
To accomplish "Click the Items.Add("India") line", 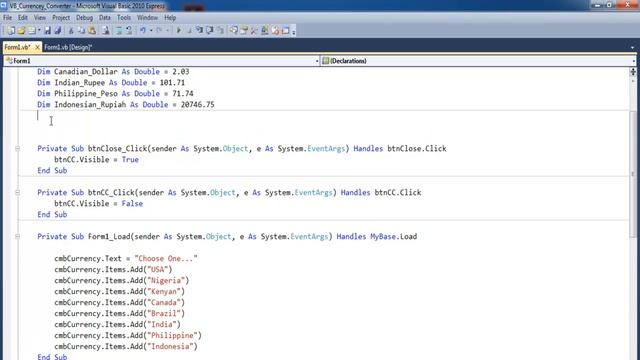I will 117,325.
